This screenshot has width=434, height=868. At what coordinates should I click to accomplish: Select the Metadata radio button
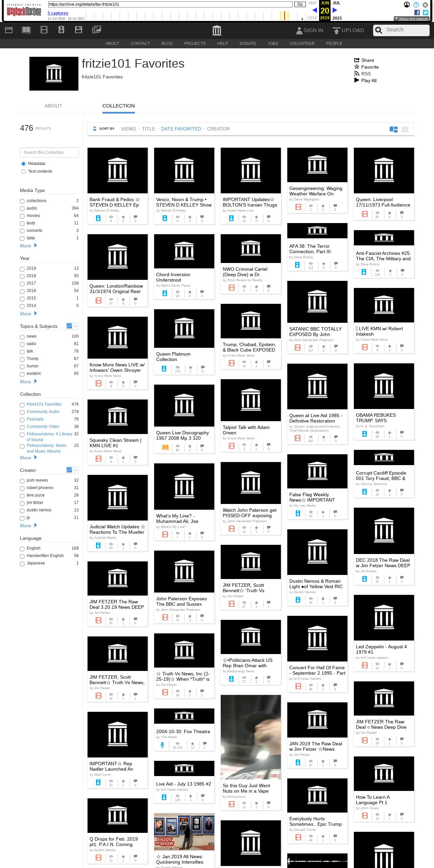point(23,164)
